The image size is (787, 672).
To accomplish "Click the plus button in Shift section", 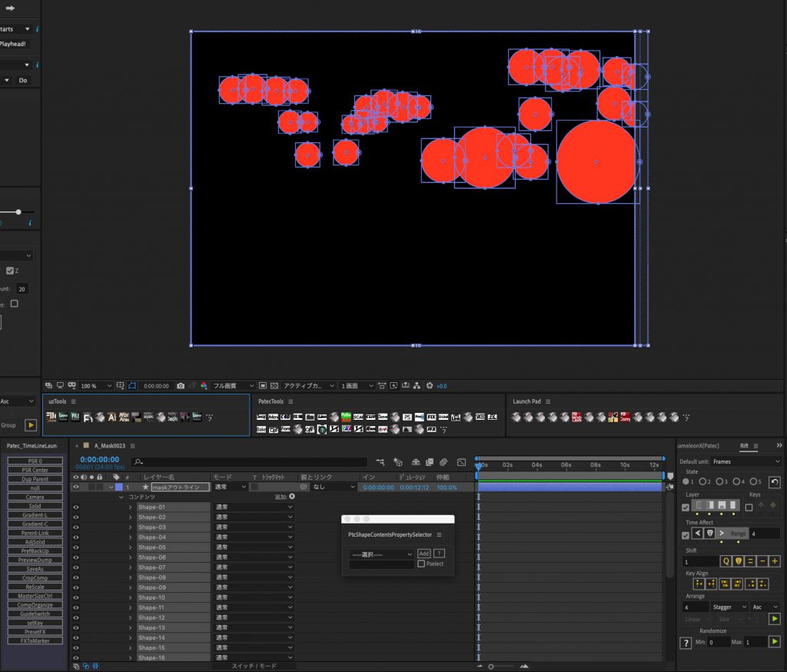I will coord(774,561).
